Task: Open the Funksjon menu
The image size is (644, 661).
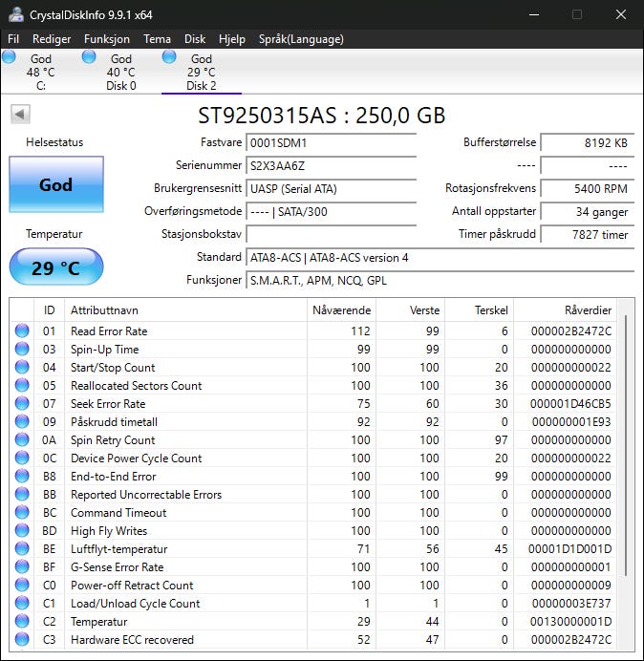Action: click(x=107, y=39)
